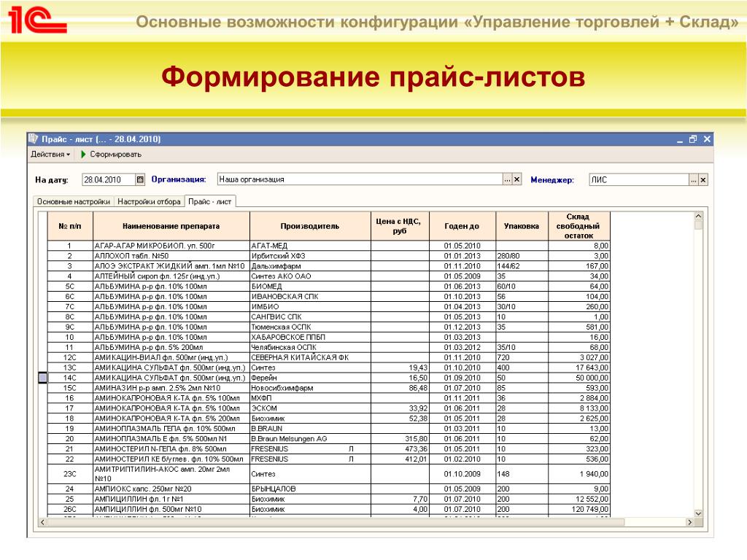Image resolution: width=747 pixels, height=560 pixels.
Task: Click manufacturer cell B.BRAUN
Action: point(310,429)
